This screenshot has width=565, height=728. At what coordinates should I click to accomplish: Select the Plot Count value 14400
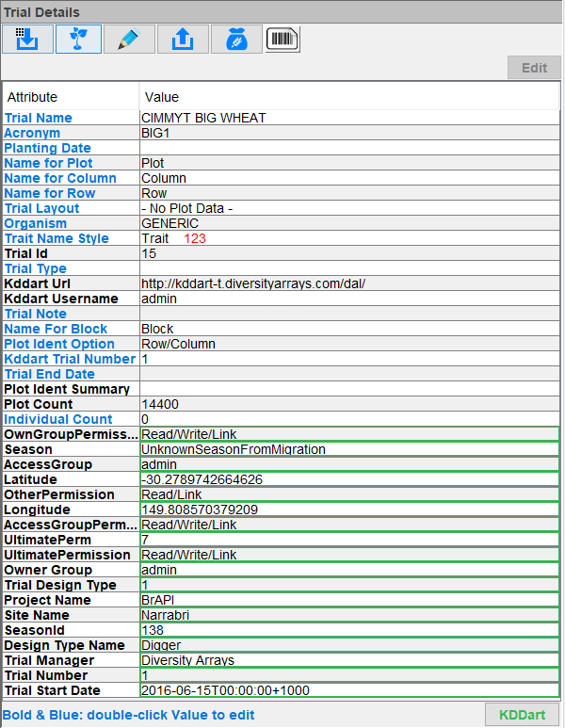tap(349, 404)
